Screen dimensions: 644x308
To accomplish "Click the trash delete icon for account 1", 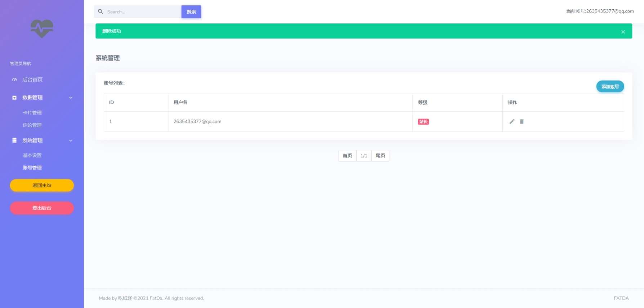I will 522,122.
